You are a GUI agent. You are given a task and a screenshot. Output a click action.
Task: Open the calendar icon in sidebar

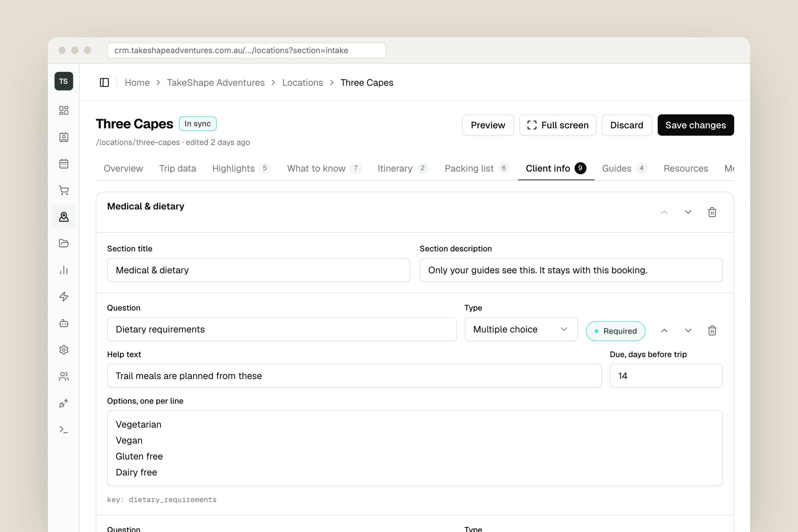click(x=64, y=164)
